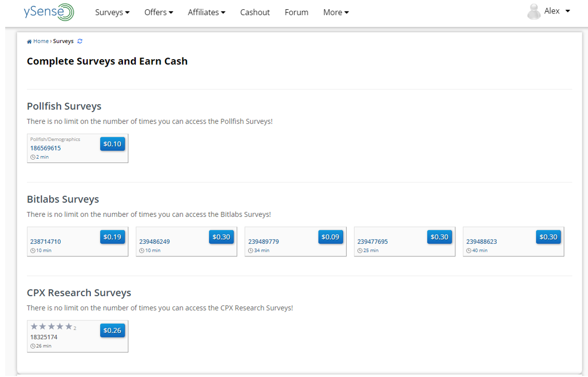Click the home icon in breadcrumb
Image resolution: width=588 pixels, height=377 pixels.
coord(29,41)
